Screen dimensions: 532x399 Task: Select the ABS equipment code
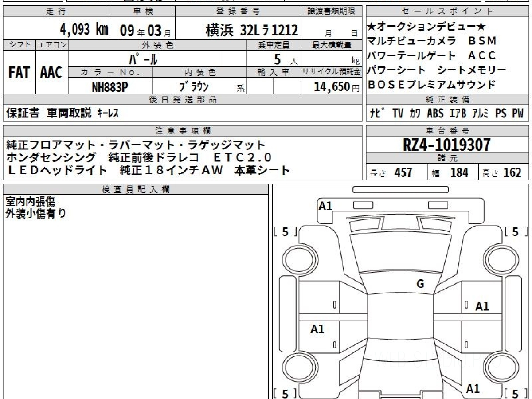click(x=435, y=113)
